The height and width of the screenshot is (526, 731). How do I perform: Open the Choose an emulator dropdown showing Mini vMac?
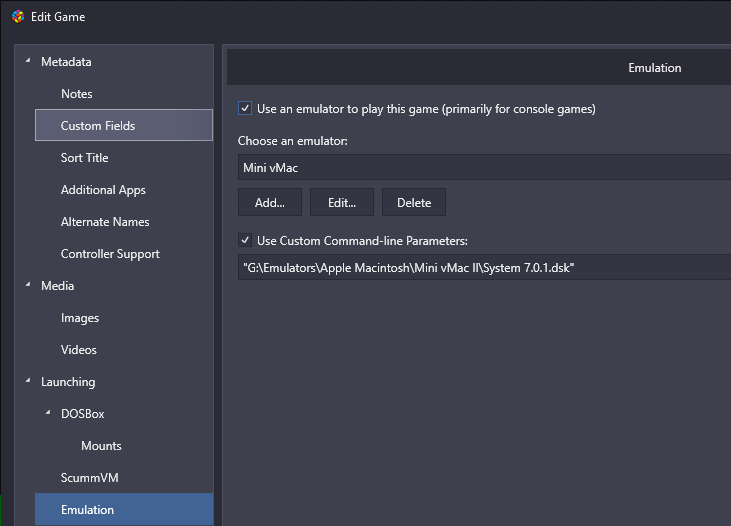(x=484, y=167)
